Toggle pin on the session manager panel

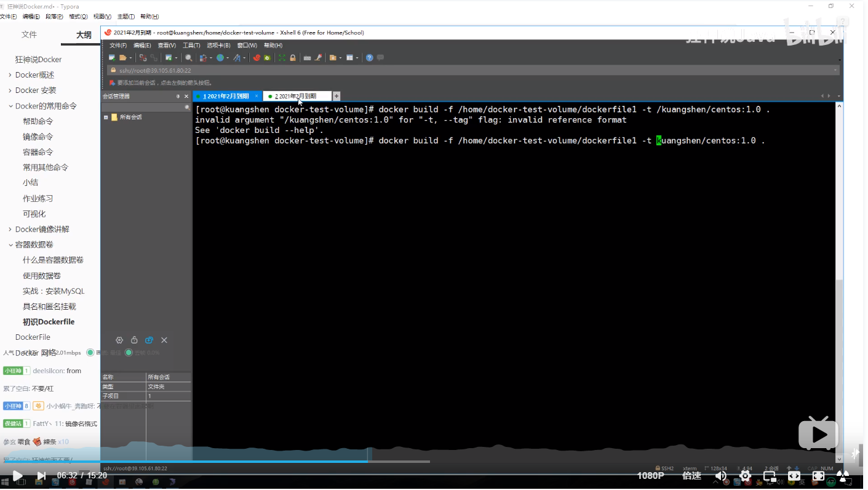pyautogui.click(x=178, y=96)
